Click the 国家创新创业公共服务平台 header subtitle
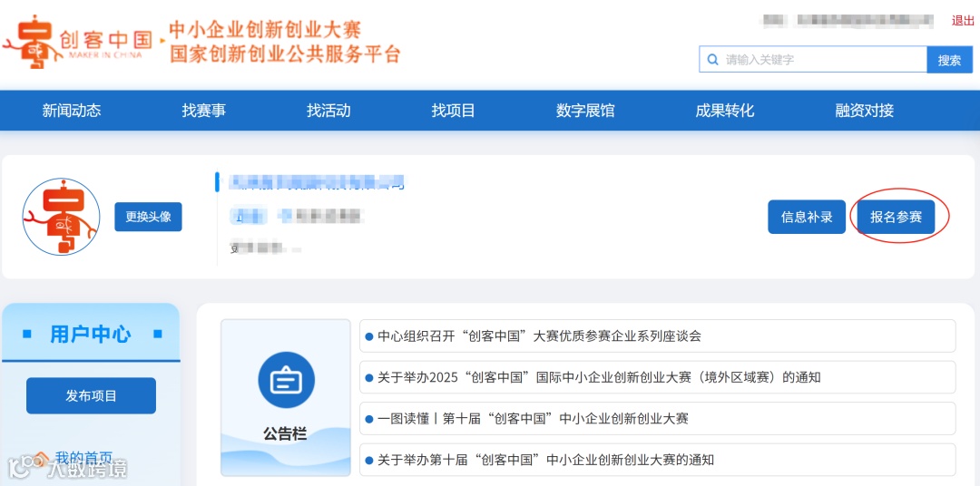Viewport: 980px width, 486px height. click(285, 53)
